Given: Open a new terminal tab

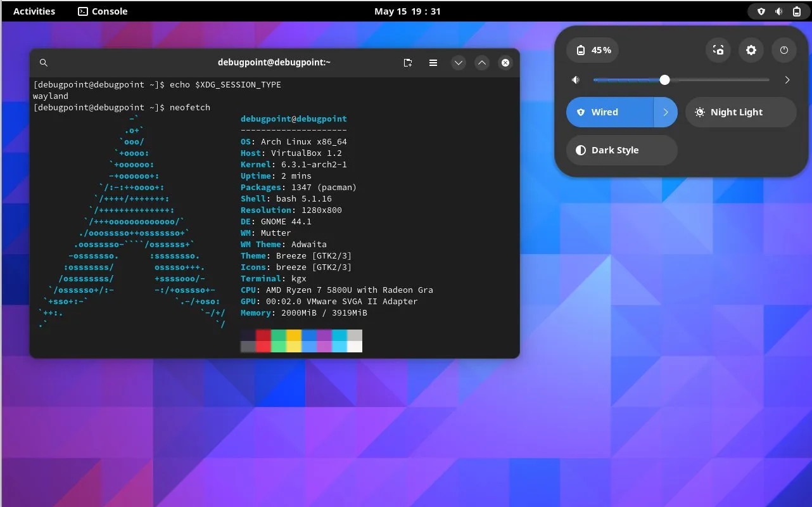Looking at the screenshot, I should coord(407,62).
